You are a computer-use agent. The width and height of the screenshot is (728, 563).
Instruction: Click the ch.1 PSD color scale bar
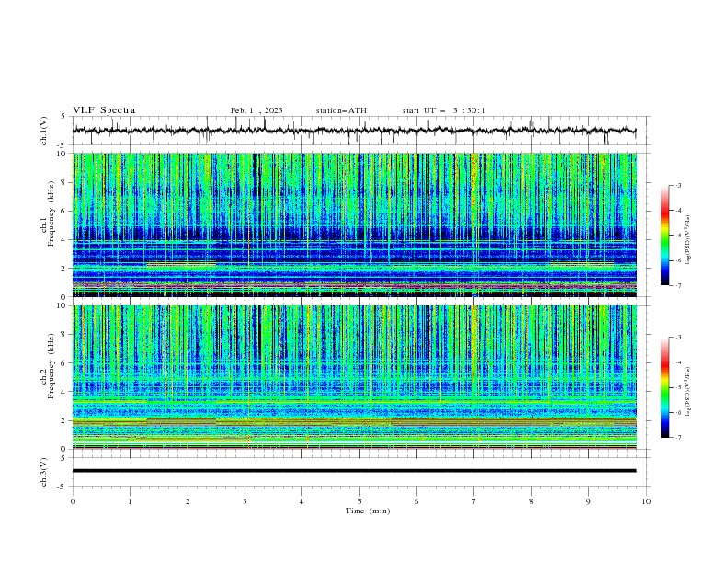pyautogui.click(x=665, y=236)
